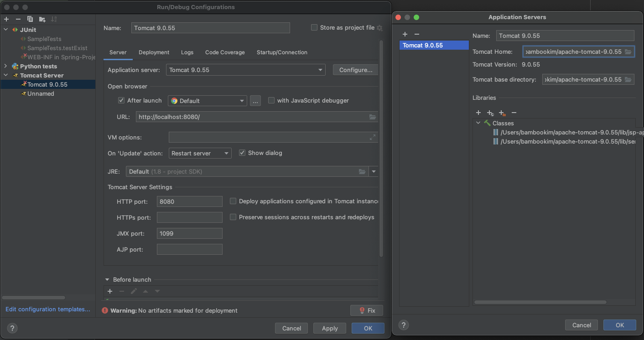Screen dimensions: 644x340
Task: Create new folder for configurations
Action: (42, 19)
